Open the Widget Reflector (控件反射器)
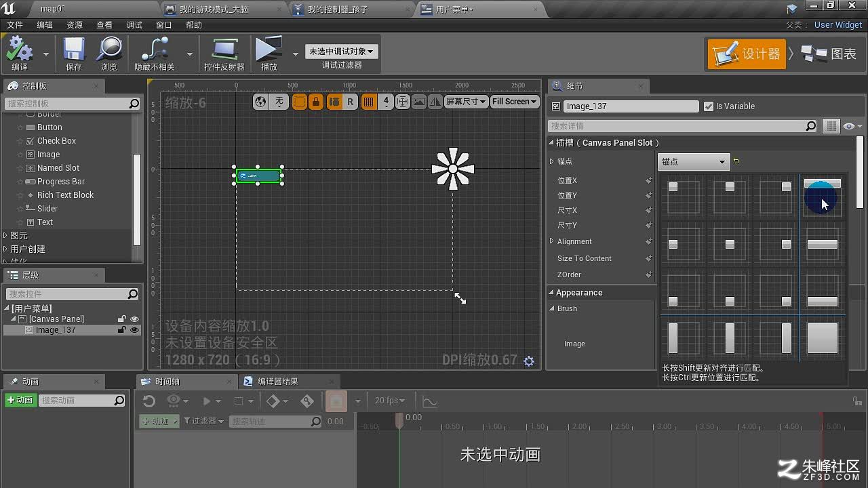This screenshot has height=488, width=868. (x=224, y=50)
